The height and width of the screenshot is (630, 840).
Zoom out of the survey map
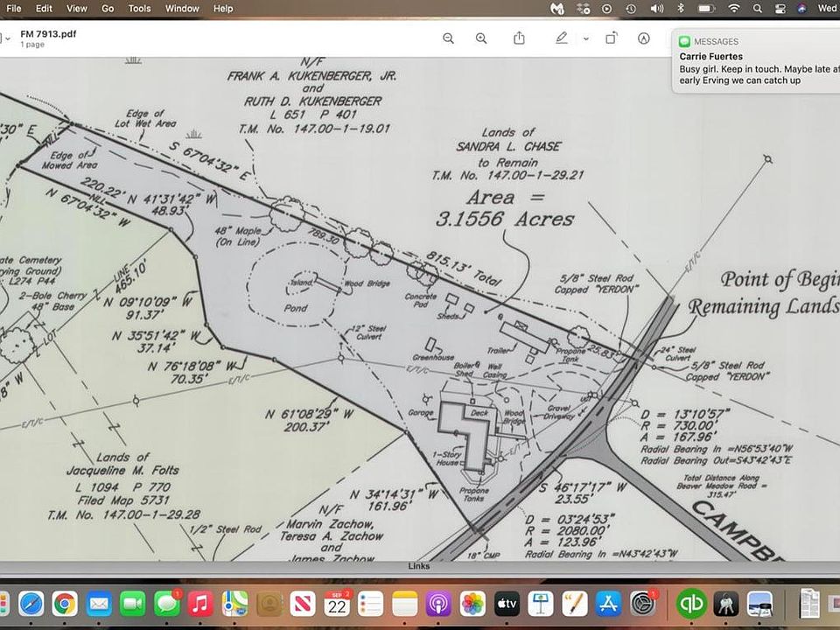click(448, 38)
